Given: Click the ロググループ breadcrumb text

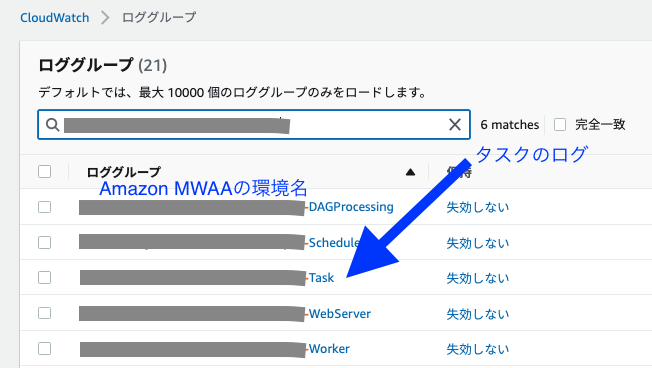Looking at the screenshot, I should (x=159, y=17).
